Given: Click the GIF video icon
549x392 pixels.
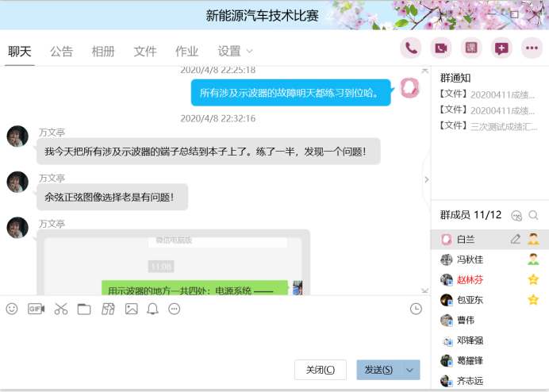Looking at the screenshot, I should click(x=36, y=309).
